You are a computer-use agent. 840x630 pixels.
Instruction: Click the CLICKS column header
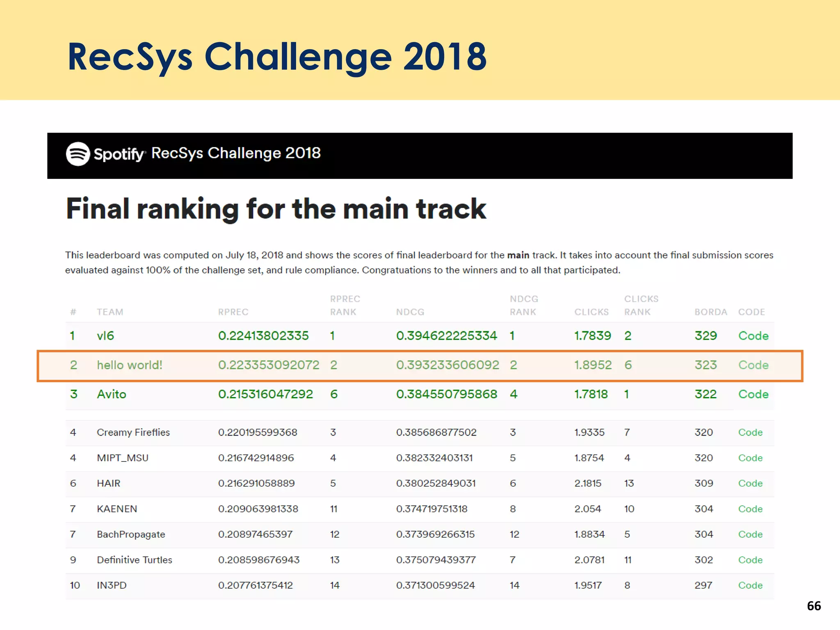point(591,312)
